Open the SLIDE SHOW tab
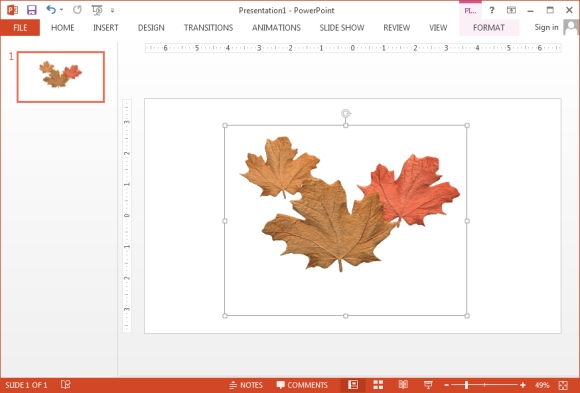 342,28
